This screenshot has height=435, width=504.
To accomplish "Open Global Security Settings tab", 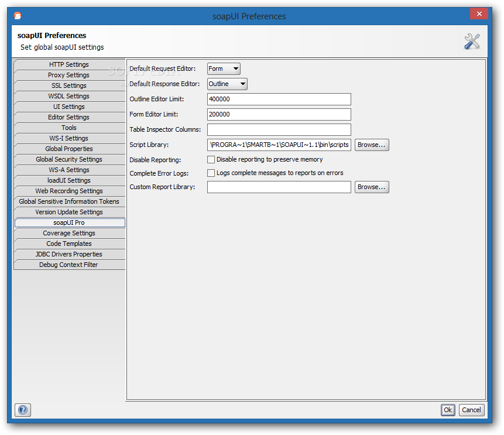I will 69,159.
